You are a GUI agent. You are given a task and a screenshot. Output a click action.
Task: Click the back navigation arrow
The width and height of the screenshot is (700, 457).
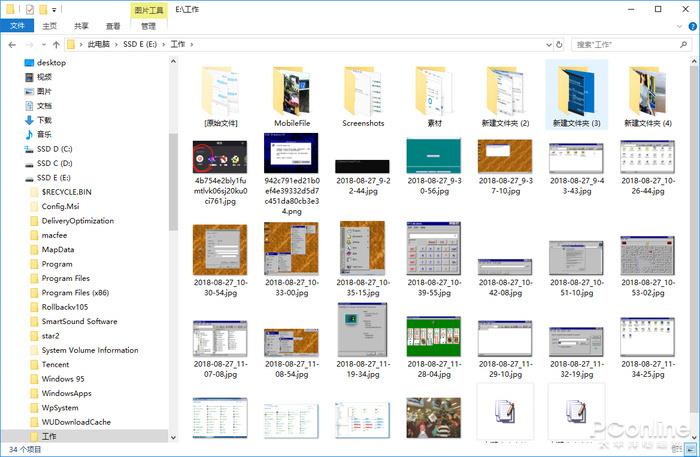point(10,45)
